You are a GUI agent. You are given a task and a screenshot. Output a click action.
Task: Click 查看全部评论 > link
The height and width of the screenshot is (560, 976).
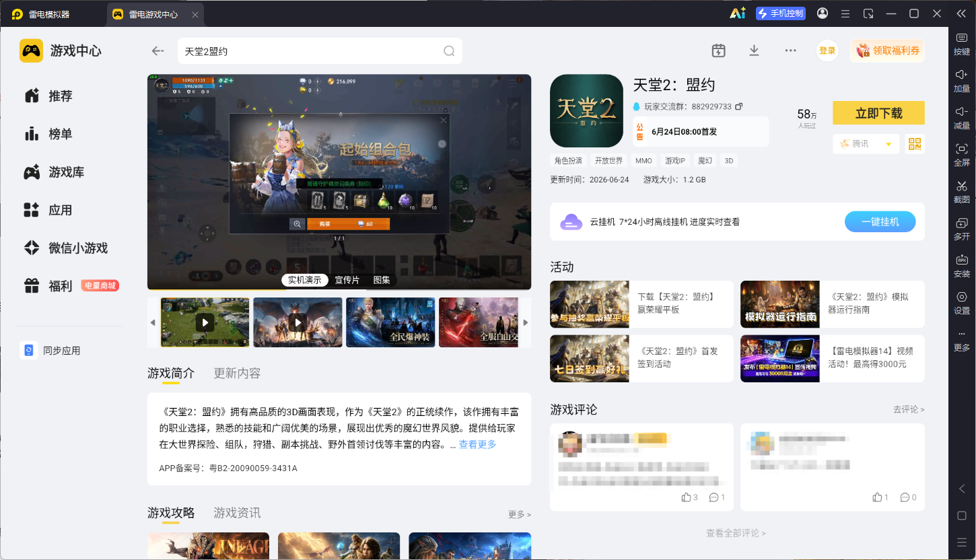tap(736, 533)
